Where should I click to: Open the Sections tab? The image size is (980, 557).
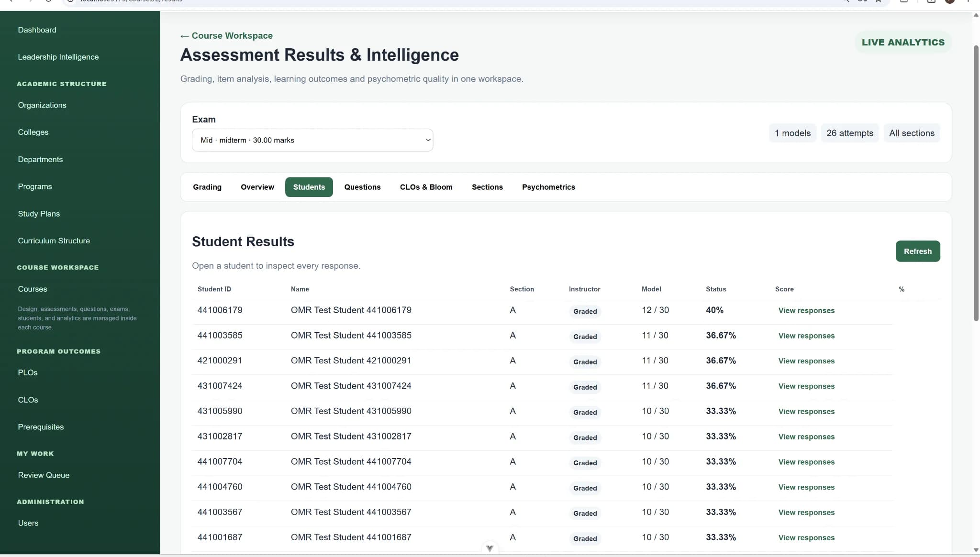[487, 187]
